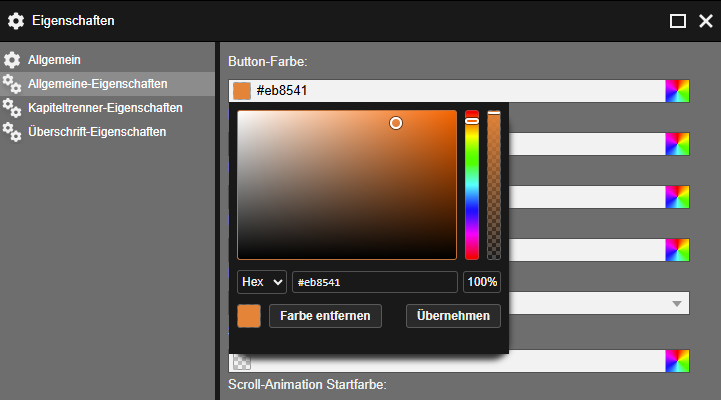Expand the dropdown arrow on the right field
This screenshot has height=400, width=721.
tap(676, 303)
